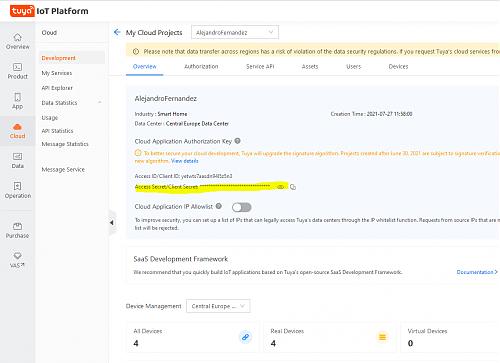Click the list icon in Real Devices card
This screenshot has height=363, width=500.
click(382, 337)
